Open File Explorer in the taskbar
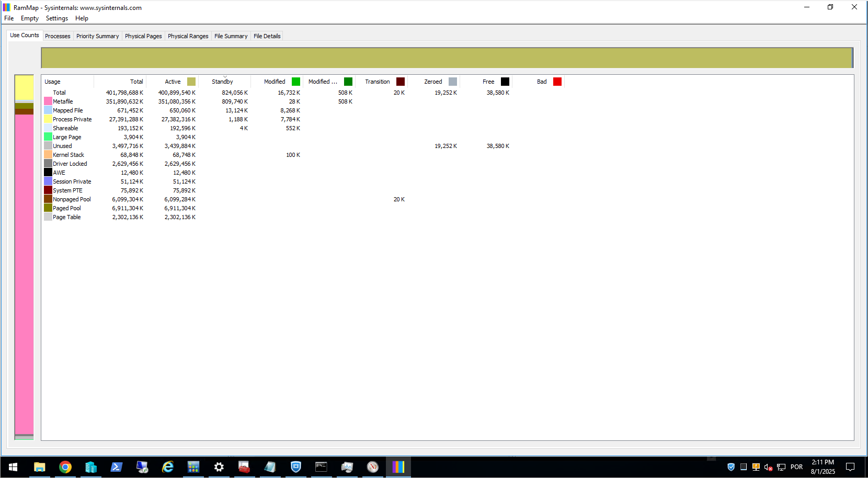The image size is (868, 478). pyautogui.click(x=40, y=467)
